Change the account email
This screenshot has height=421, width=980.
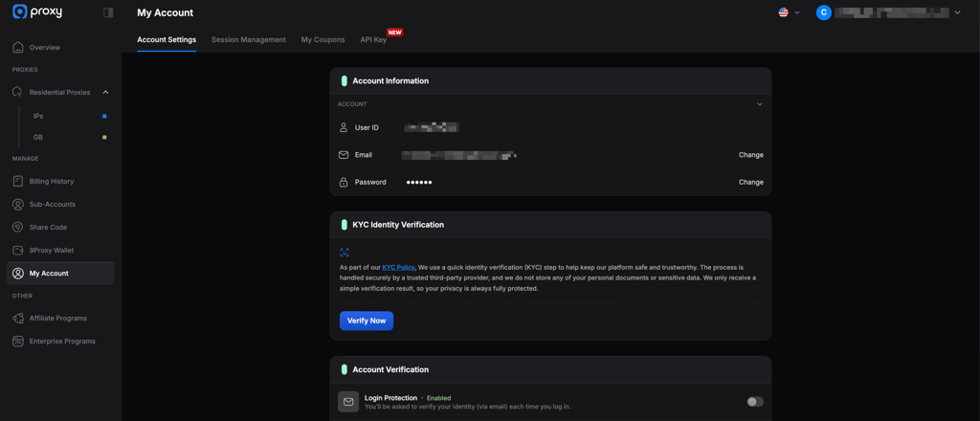pyautogui.click(x=750, y=155)
